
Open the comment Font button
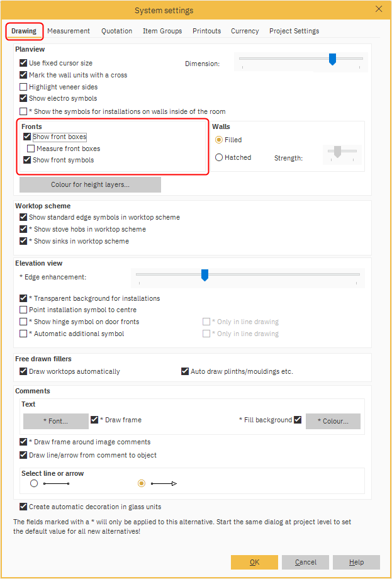pyautogui.click(x=55, y=421)
